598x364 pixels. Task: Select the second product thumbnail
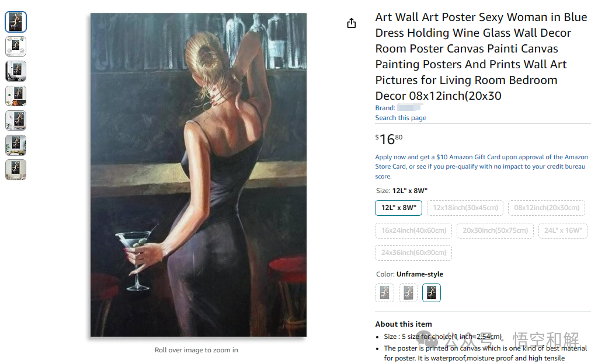[16, 46]
